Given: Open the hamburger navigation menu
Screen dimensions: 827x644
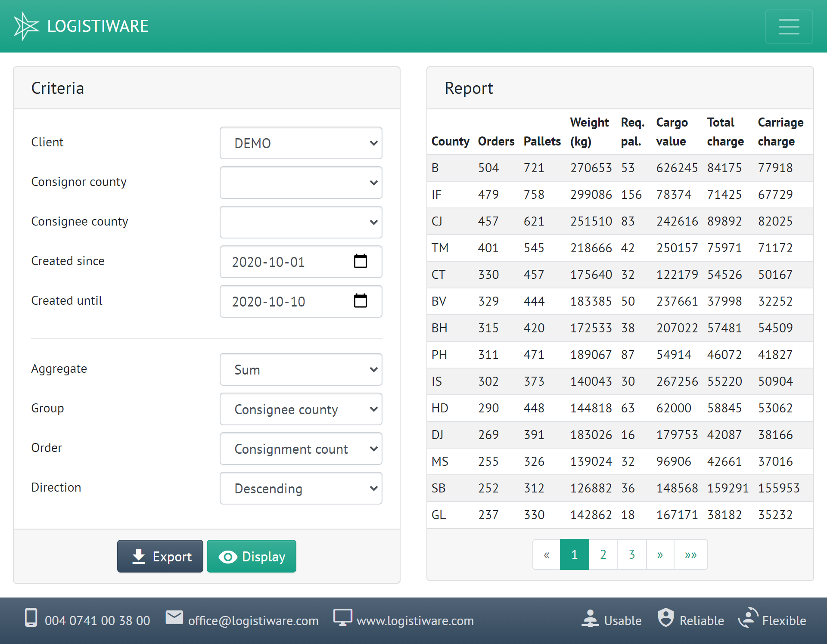Looking at the screenshot, I should pyautogui.click(x=789, y=27).
